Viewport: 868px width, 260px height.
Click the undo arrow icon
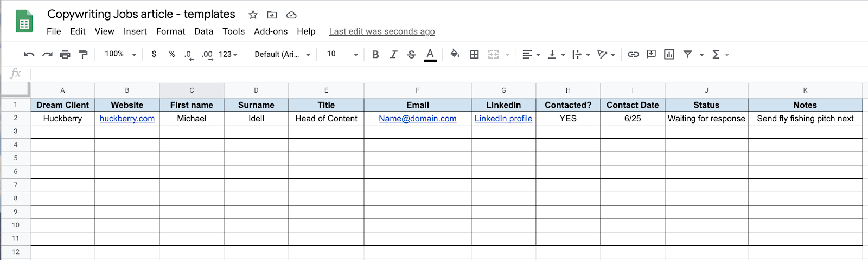coord(29,54)
